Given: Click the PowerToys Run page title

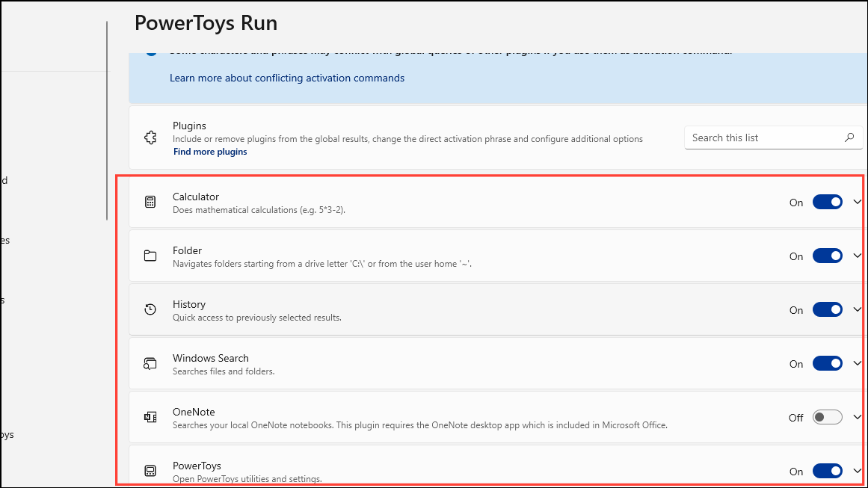Looking at the screenshot, I should 206,23.
